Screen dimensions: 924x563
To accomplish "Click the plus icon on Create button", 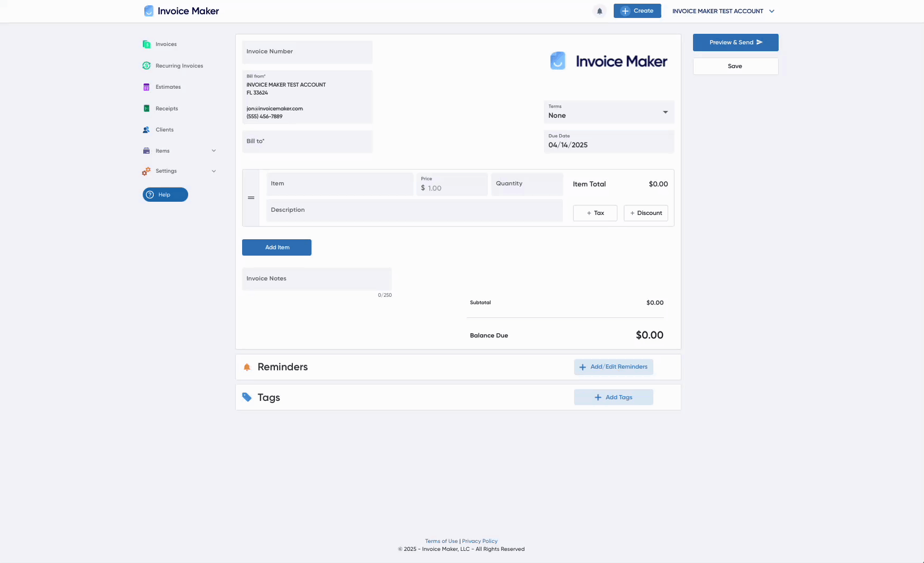I will [x=625, y=11].
